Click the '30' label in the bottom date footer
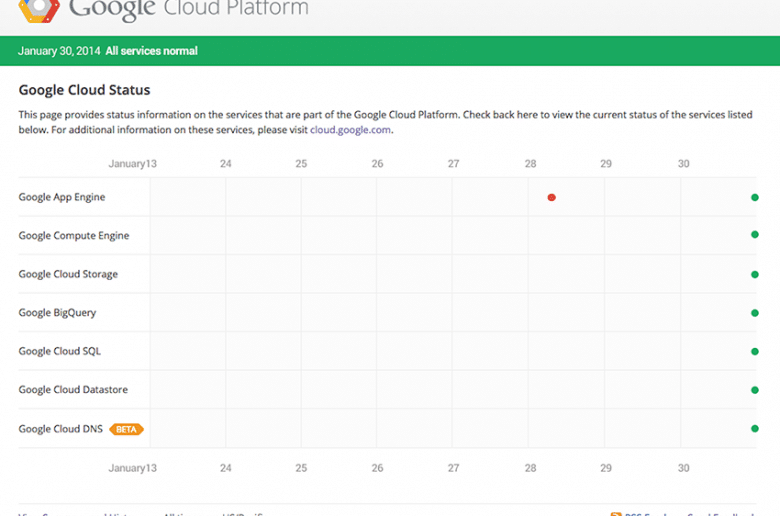780x516 pixels. point(683,468)
